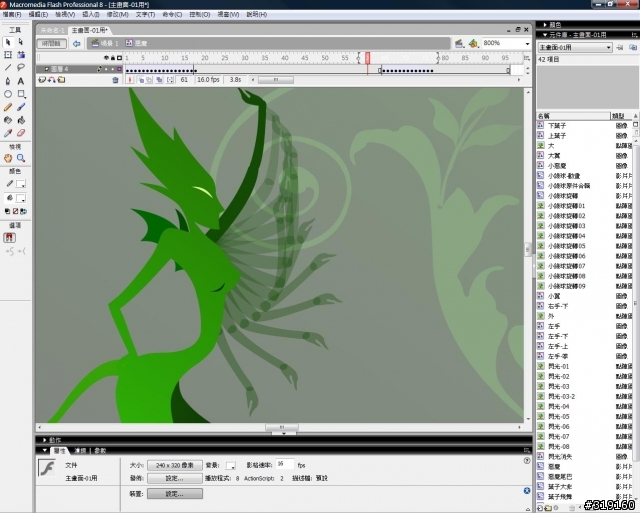The width and height of the screenshot is (640, 513).
Task: Click the Center Frame icon in timeline
Action: tap(130, 80)
